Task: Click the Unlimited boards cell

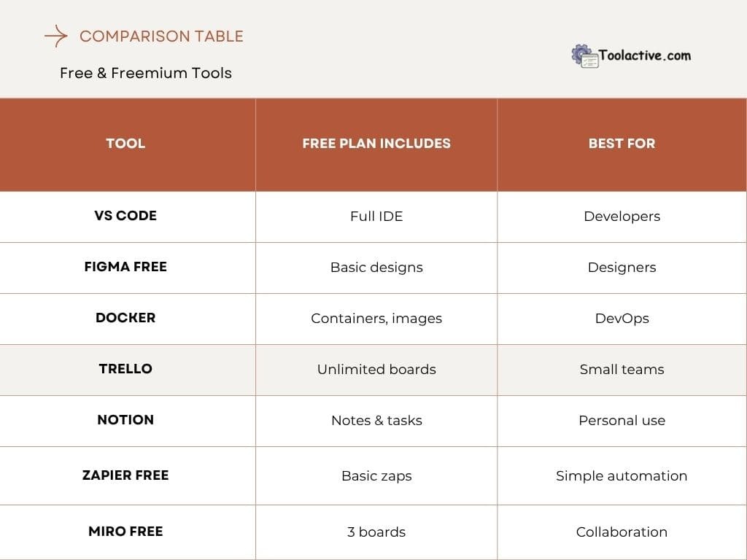Action: coord(376,369)
